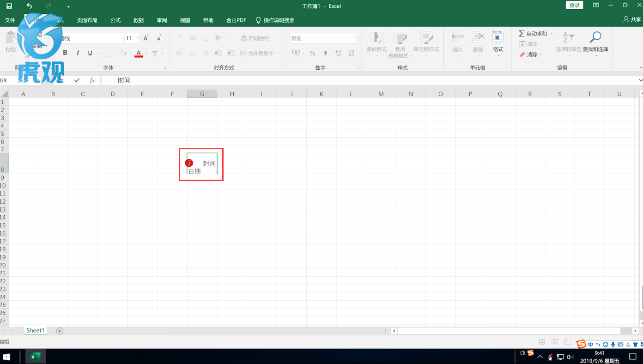Screen dimensions: 643x364
Task: Click the increase decimal icon
Action: click(338, 53)
